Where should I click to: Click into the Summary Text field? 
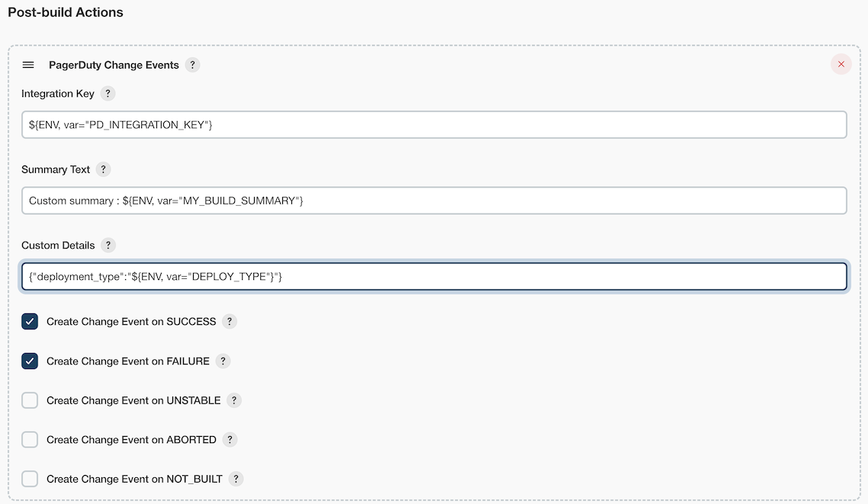[434, 201]
